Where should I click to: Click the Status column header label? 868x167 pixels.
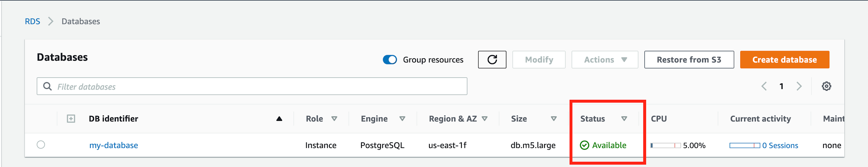tap(592, 119)
